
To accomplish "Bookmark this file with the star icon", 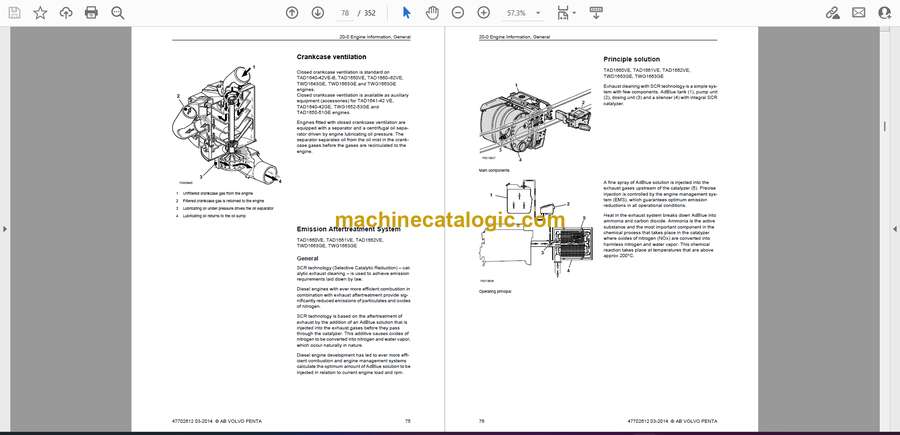I will [x=40, y=13].
